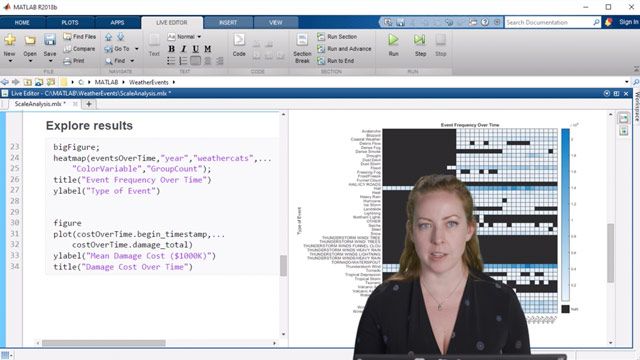This screenshot has height=360, width=640.
Task: Insert a Text line
Action: point(154,45)
